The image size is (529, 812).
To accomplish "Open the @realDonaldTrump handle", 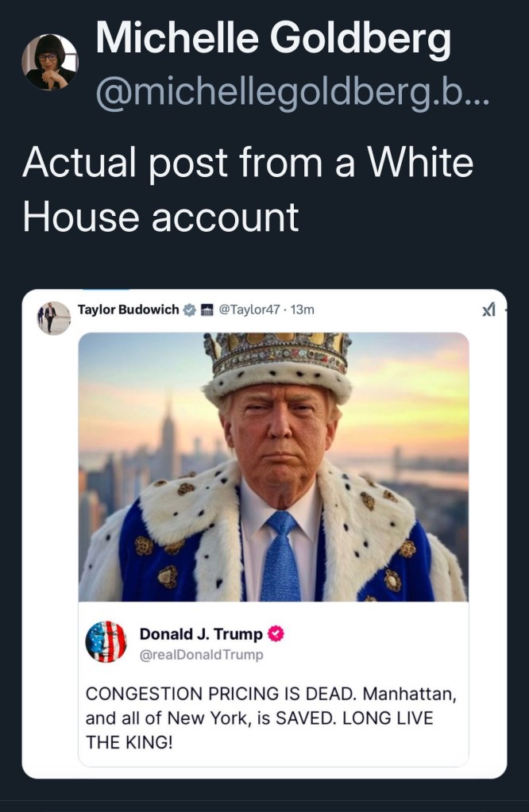I will pyautogui.click(x=202, y=655).
